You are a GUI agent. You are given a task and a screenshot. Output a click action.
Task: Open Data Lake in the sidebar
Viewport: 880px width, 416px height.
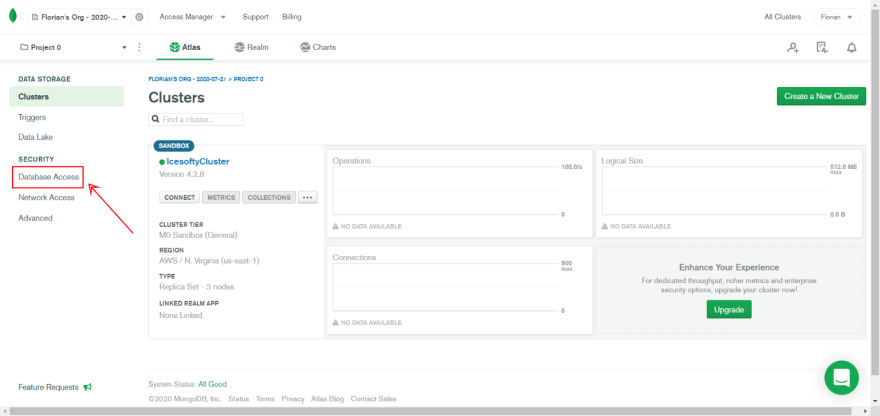tap(35, 137)
